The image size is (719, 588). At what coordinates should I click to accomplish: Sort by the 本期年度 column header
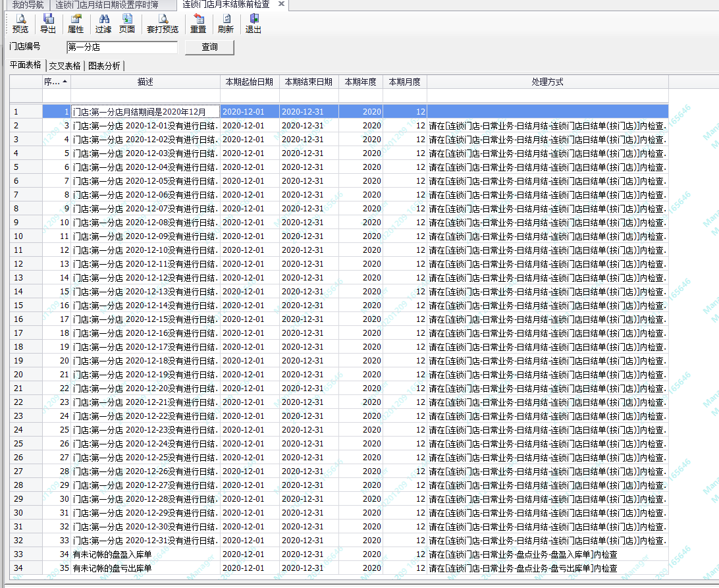[x=360, y=82]
